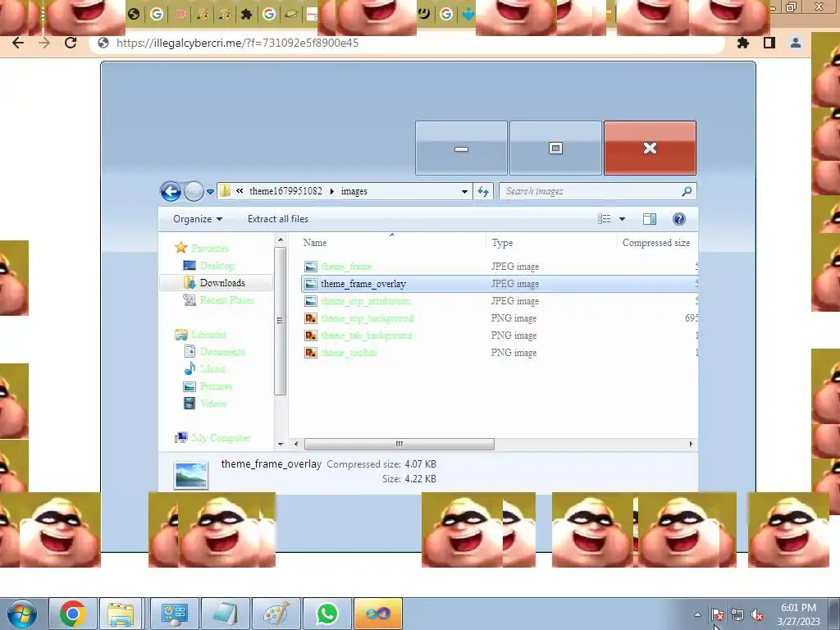Image resolution: width=840 pixels, height=630 pixels.
Task: Click the folder icon in Explorer address bar
Action: pos(225,191)
